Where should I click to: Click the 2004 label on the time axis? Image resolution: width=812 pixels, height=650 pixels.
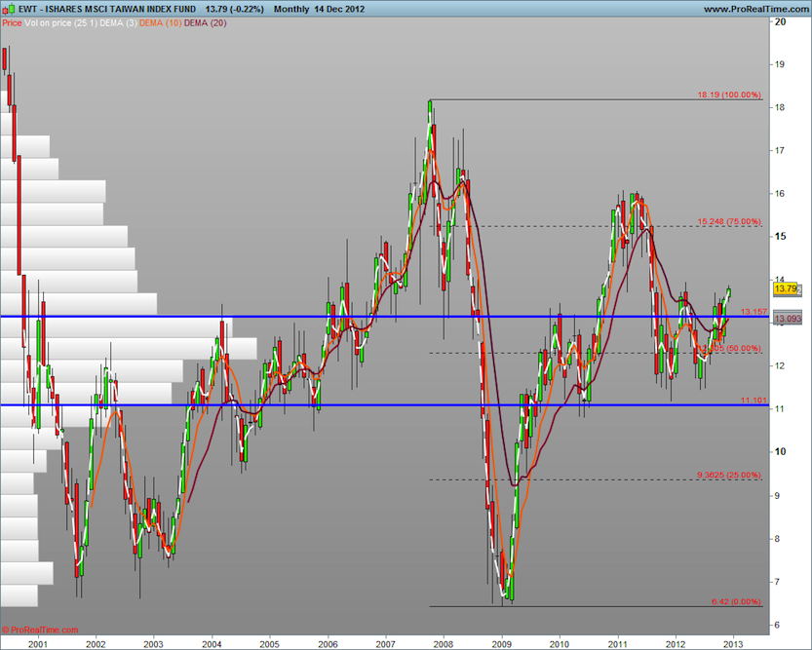[x=212, y=644]
